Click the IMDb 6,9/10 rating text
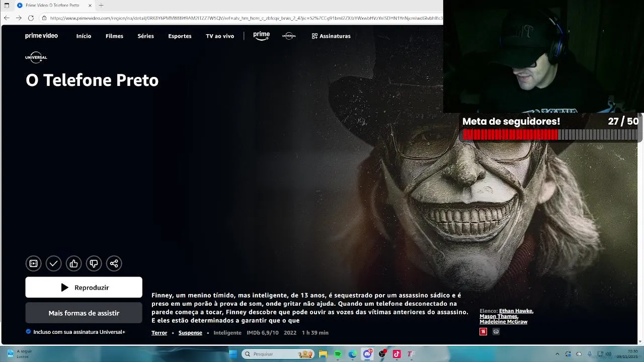 [x=262, y=333]
